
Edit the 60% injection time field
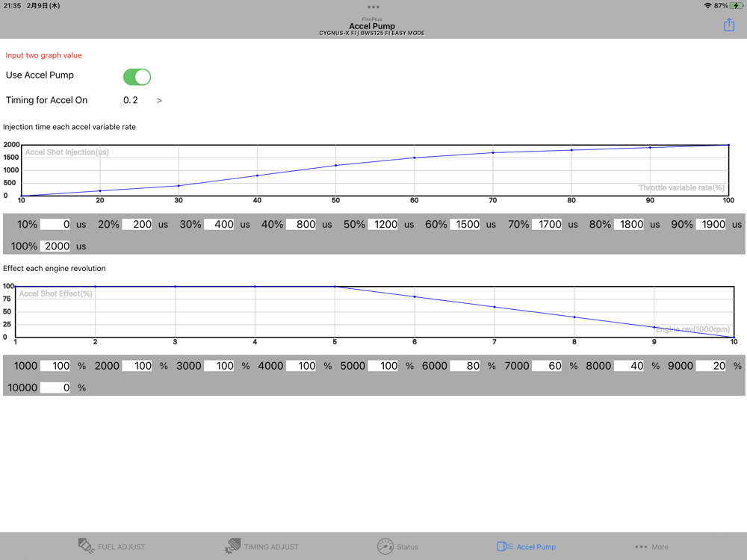tap(465, 224)
